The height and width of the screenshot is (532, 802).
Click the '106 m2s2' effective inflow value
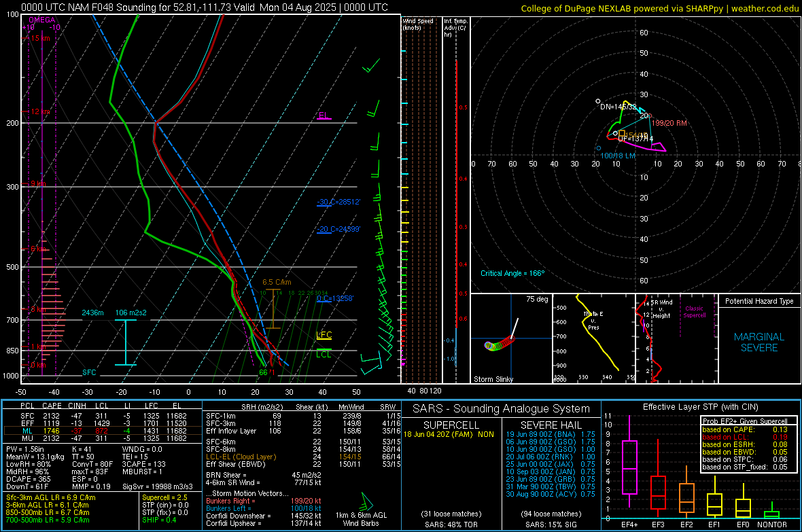tap(130, 313)
